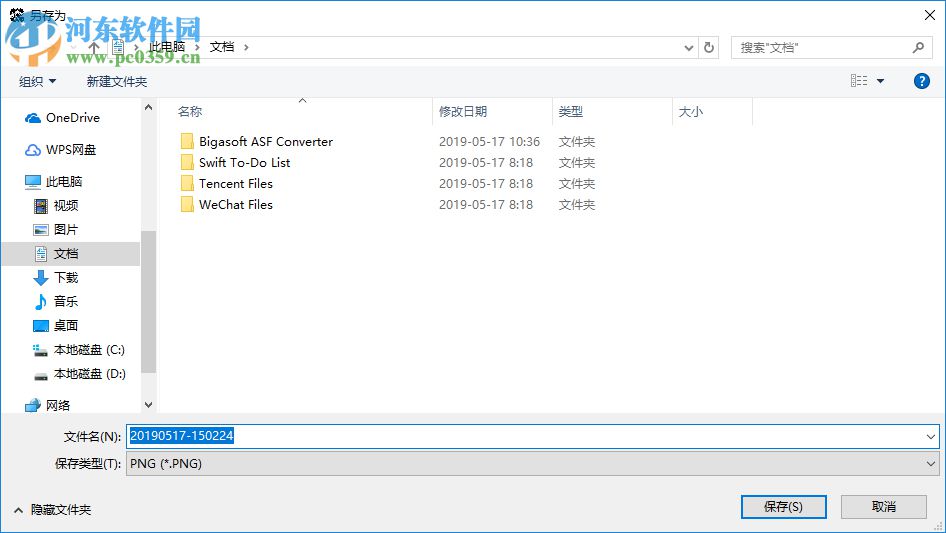Click the document icon in address bar

(x=118, y=47)
